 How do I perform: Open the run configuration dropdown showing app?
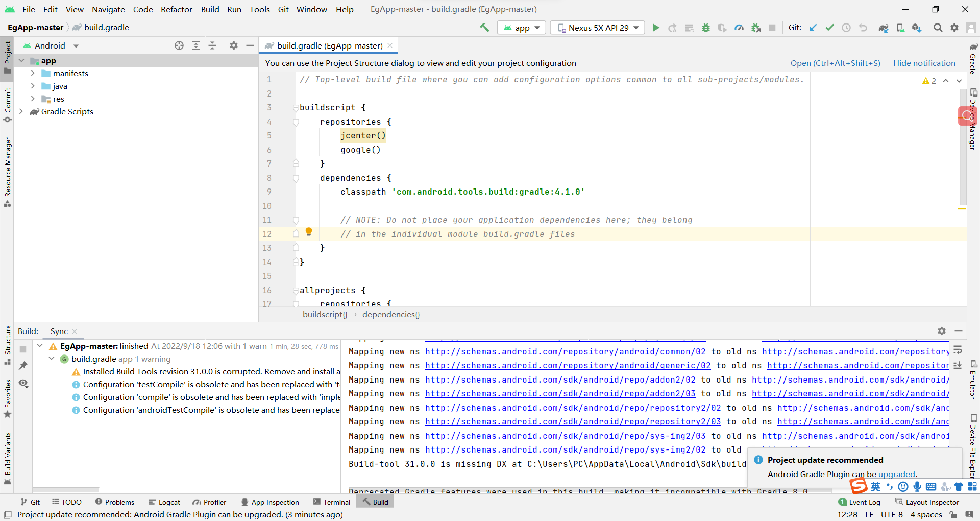(521, 28)
